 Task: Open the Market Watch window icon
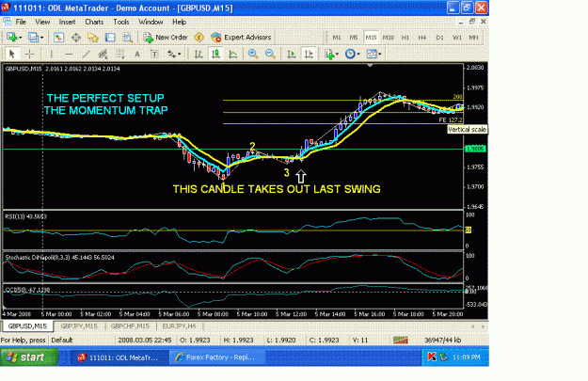click(x=58, y=37)
